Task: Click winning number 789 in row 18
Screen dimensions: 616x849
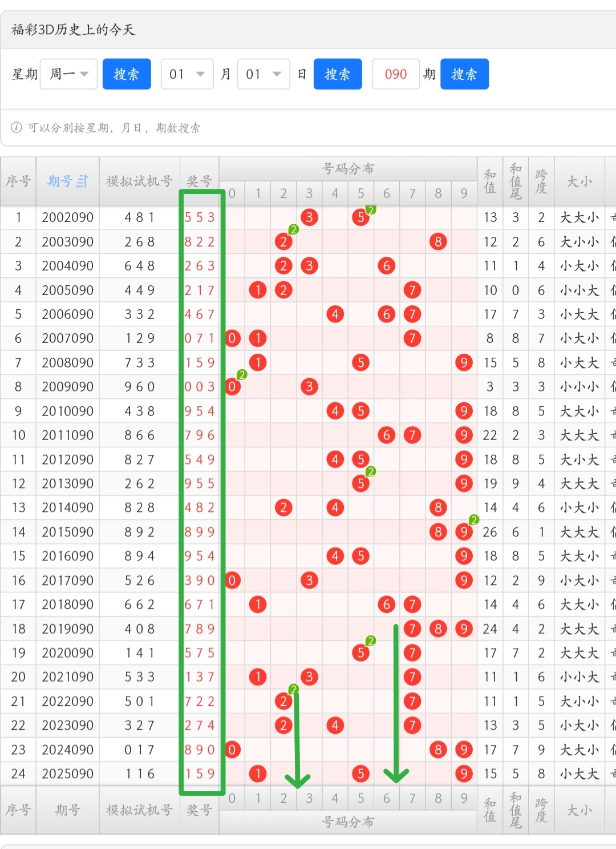Action: click(199, 629)
